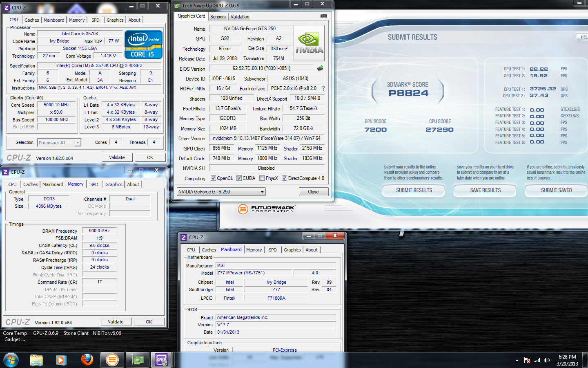The height and width of the screenshot is (368, 588).
Task: Click the GPU SCORE value 7200
Action: pyautogui.click(x=376, y=130)
